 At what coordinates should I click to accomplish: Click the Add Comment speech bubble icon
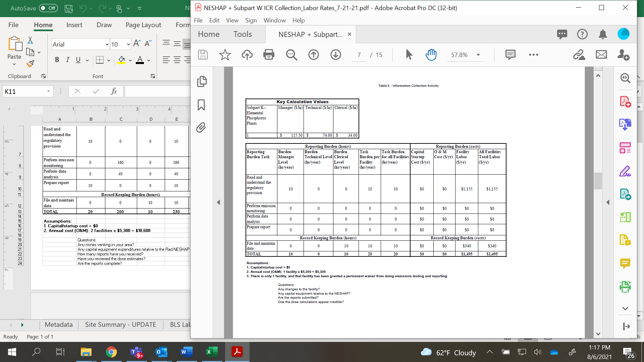pos(510,55)
